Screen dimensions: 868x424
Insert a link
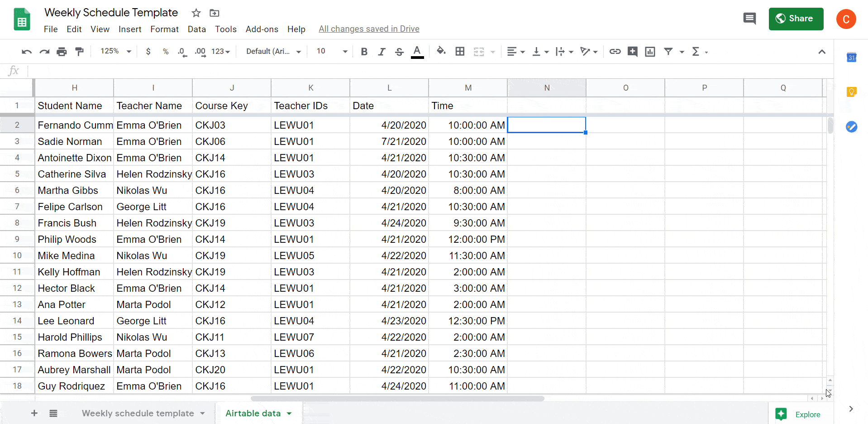coord(615,51)
